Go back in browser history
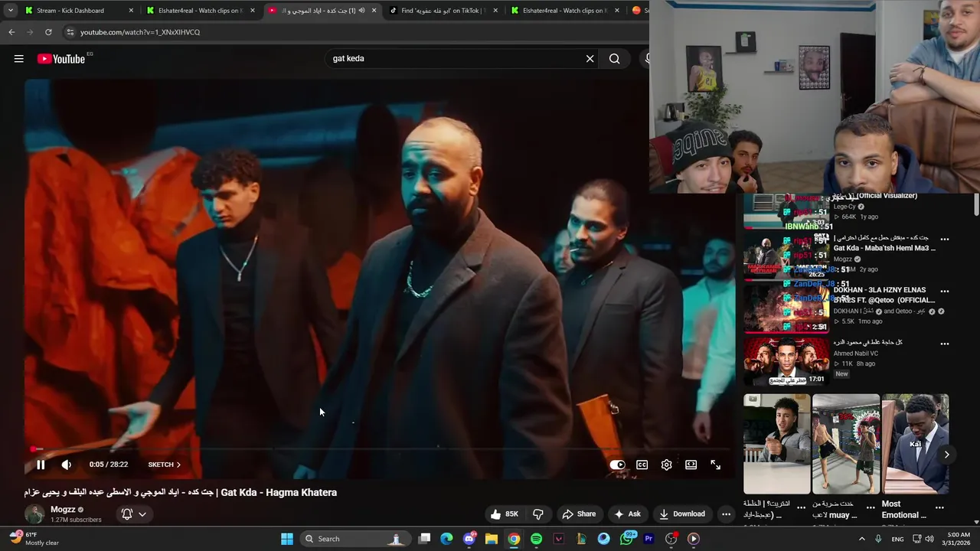Viewport: 980px width, 551px height. [11, 32]
